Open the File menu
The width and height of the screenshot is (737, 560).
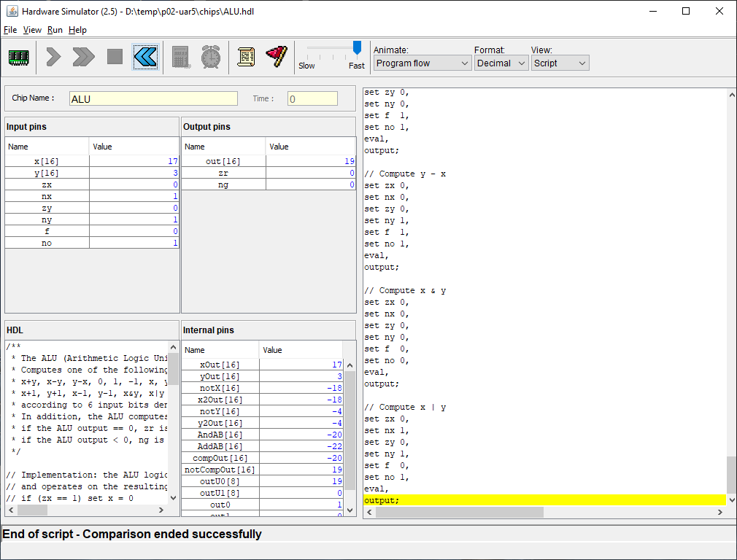[10, 30]
